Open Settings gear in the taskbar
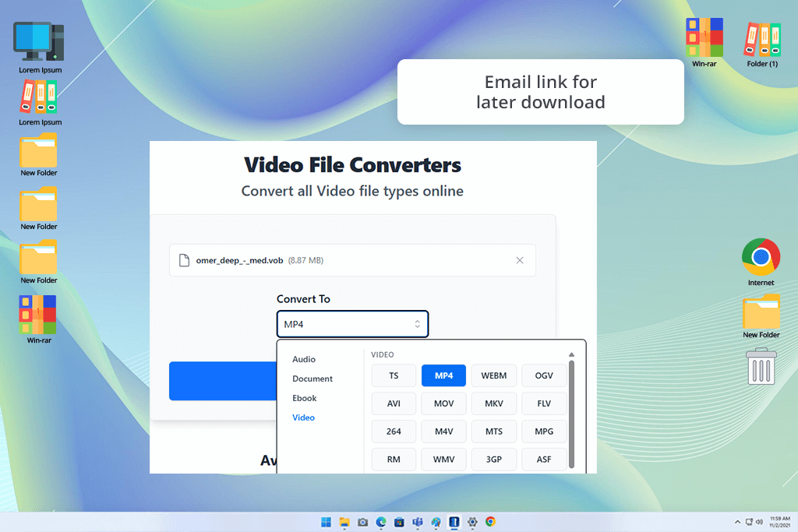Viewport: 798px width, 532px height. [x=473, y=522]
